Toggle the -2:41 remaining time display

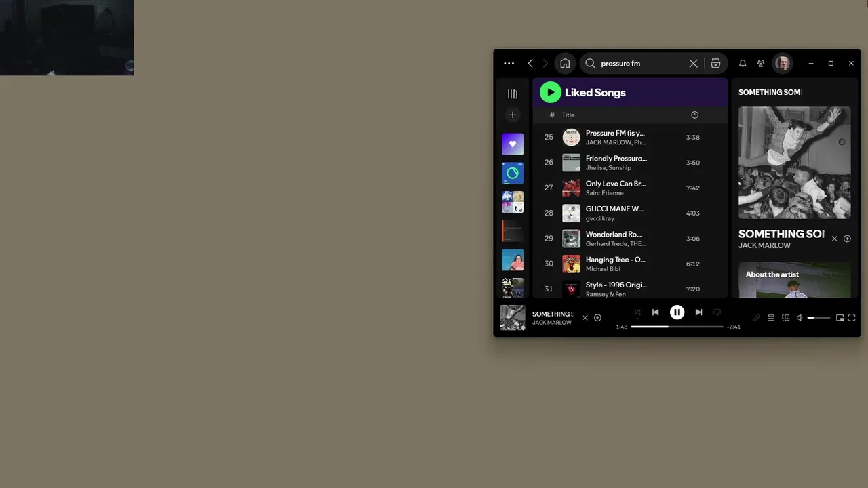tap(734, 327)
